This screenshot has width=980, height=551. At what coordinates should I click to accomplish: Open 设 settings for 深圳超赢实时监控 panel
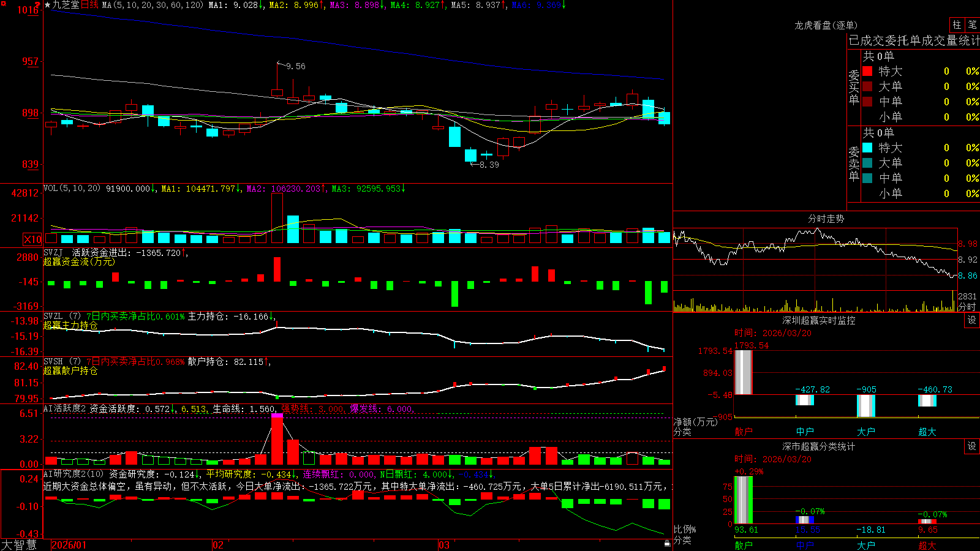point(972,320)
